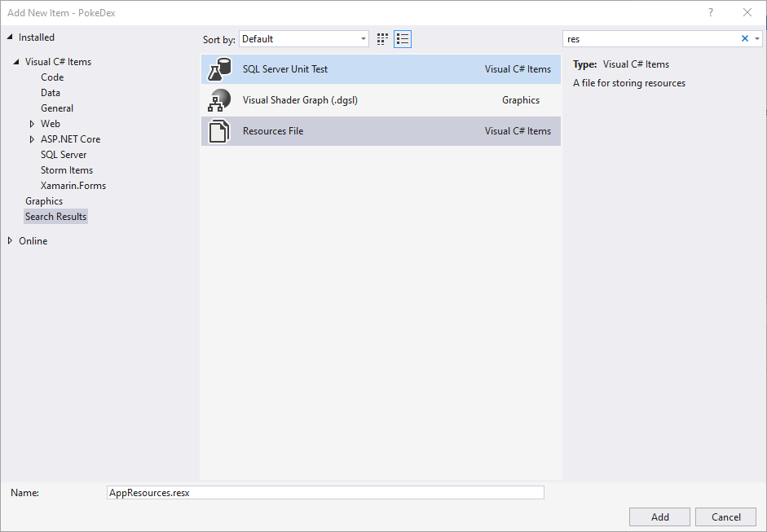Expand the ASP.NET Core tree node

coord(32,139)
